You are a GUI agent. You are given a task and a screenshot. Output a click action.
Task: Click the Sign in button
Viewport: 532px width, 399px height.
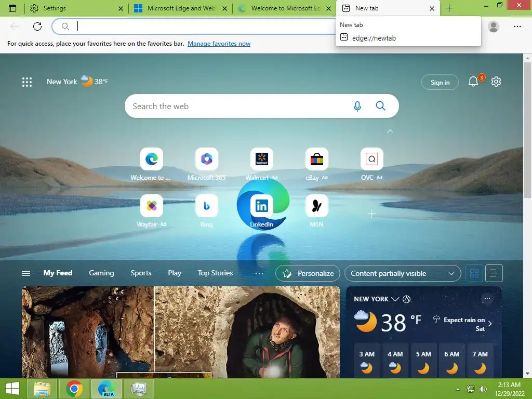(440, 83)
